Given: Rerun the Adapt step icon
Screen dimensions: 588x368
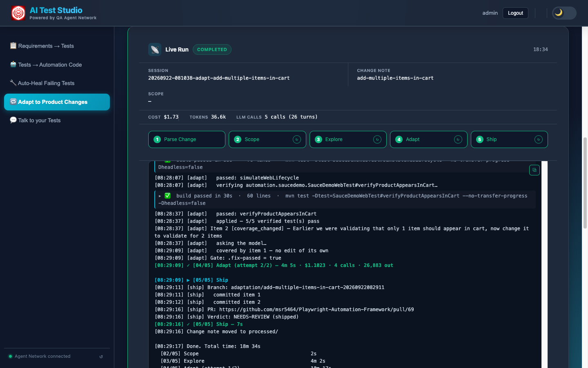Looking at the screenshot, I should pos(458,139).
